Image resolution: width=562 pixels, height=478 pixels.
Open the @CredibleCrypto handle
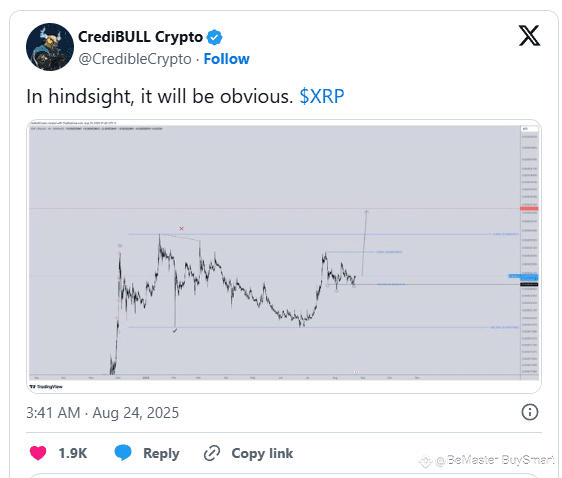135,59
